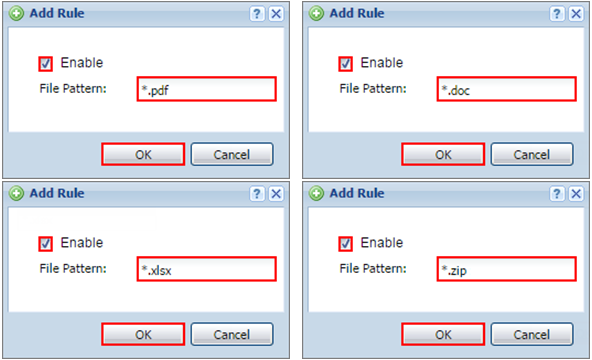Cancel the *.pdf rule dialog

click(x=232, y=154)
